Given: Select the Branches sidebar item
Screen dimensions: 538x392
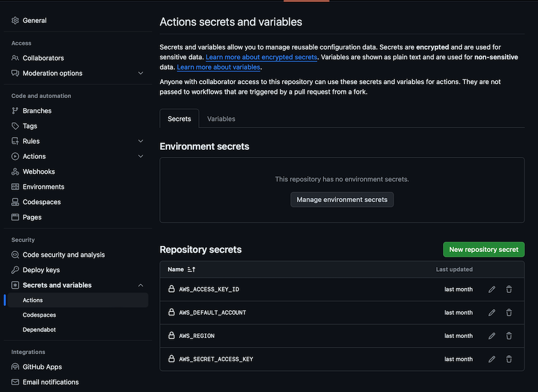Looking at the screenshot, I should [37, 110].
